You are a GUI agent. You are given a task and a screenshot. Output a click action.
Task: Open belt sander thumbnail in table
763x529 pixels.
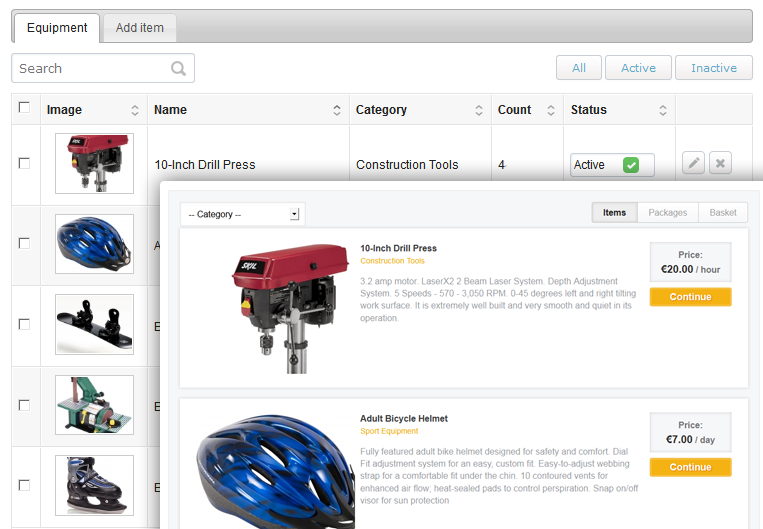coord(94,405)
